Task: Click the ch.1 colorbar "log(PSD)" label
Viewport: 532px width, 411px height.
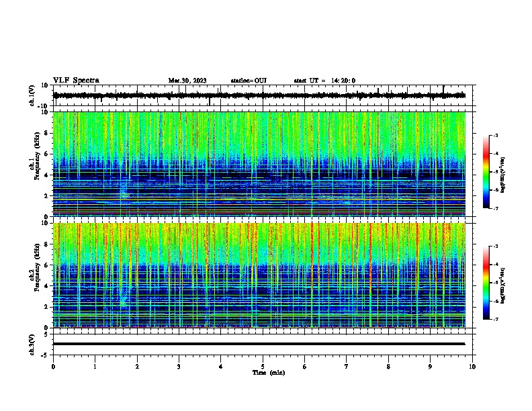Action: pos(503,175)
